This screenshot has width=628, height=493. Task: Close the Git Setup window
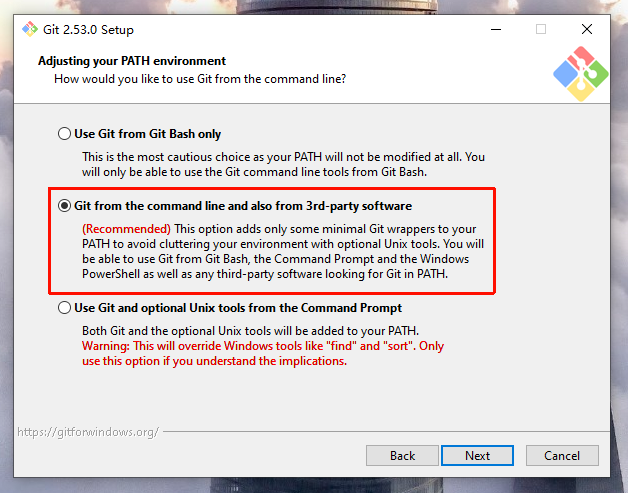tap(587, 30)
